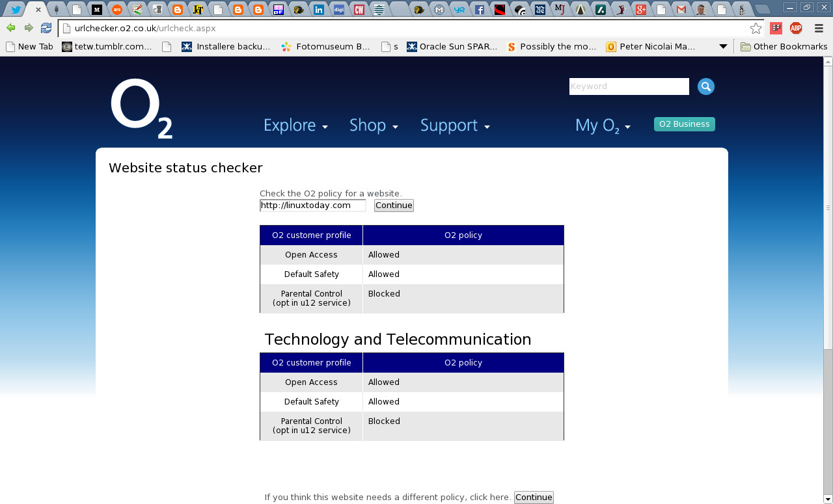Click the 'Technology and Telecommunication' heading
The width and height of the screenshot is (833, 504).
pos(398,339)
